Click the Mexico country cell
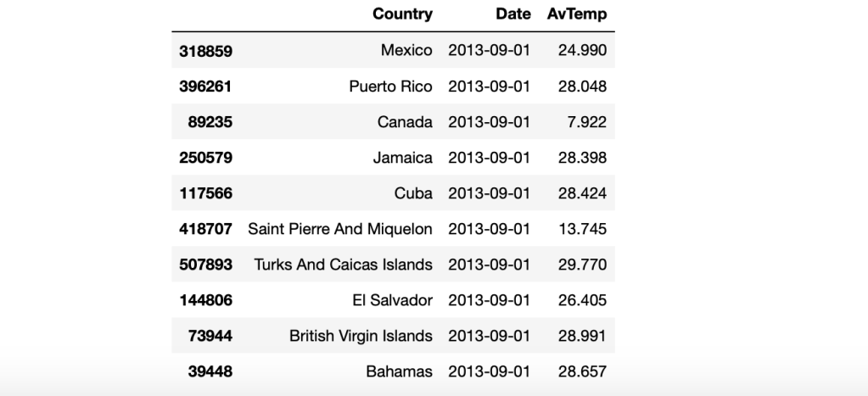 [x=406, y=51]
